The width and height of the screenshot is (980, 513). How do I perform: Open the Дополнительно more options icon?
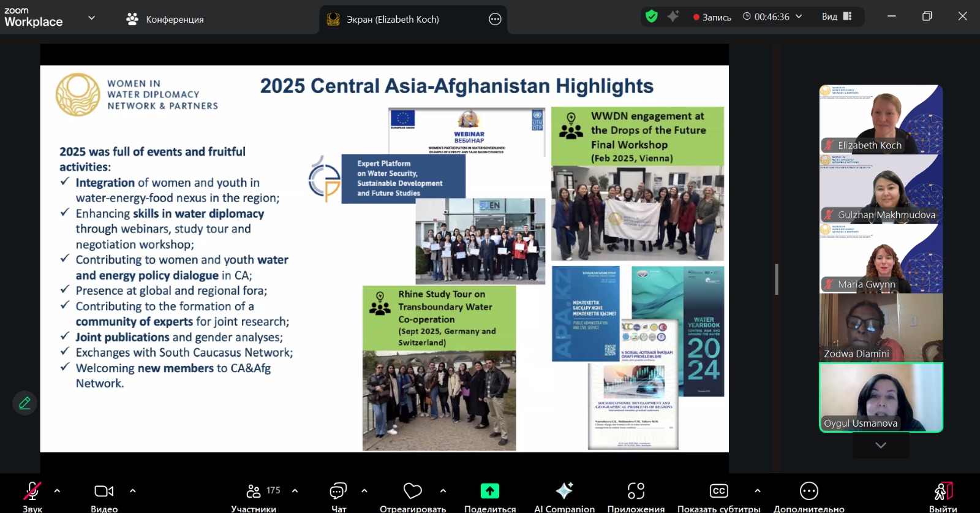tap(809, 492)
